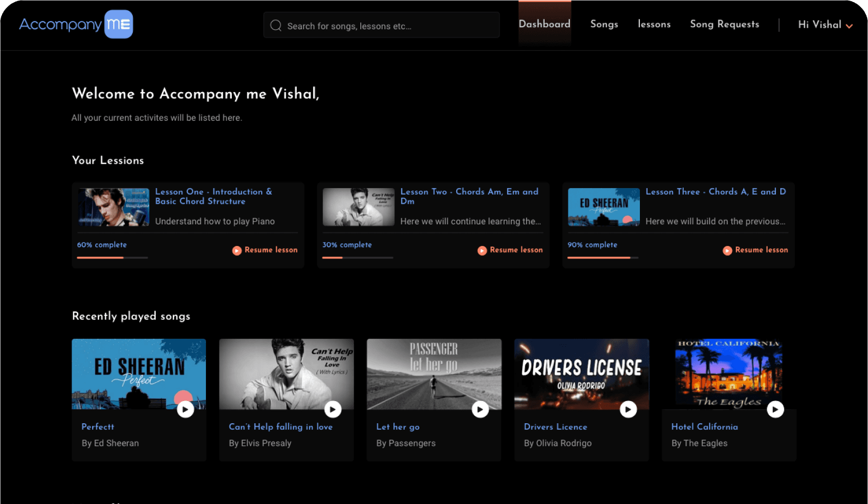Screen dimensions: 868x504
Task: Click the 30% complete progress bar
Action: pyautogui.click(x=358, y=257)
